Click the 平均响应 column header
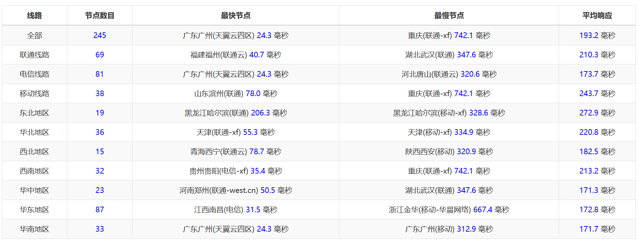This screenshot has height=245, width=644. [597, 15]
